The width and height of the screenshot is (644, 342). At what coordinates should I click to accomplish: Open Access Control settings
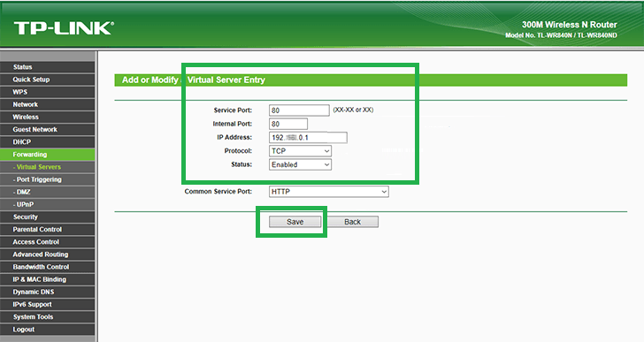48,242
